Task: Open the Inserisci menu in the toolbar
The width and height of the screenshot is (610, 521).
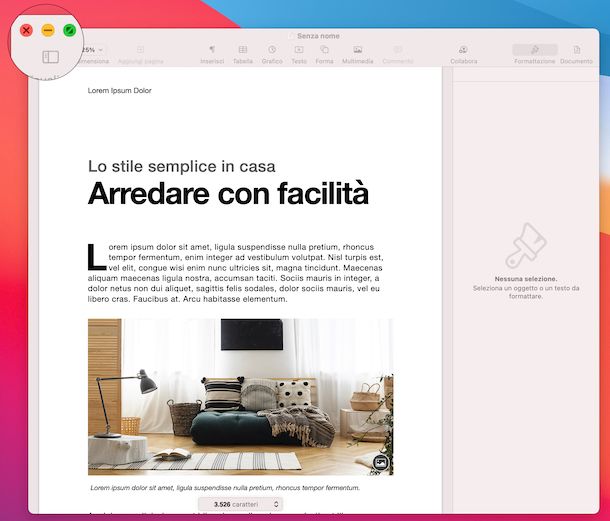Action: click(212, 54)
